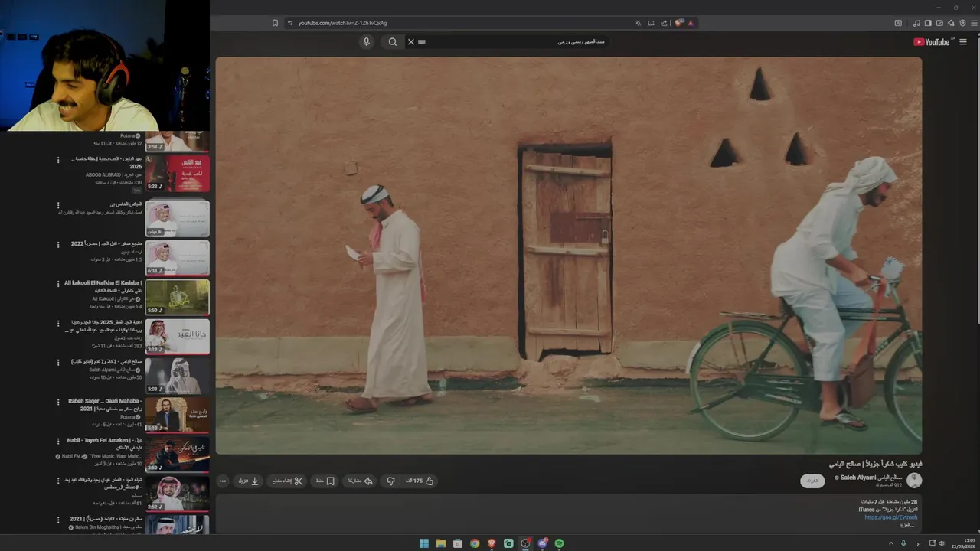Screen dimensions: 980x551
Task: Open the 5:22 ABOOD ALORAID video thumbnail
Action: pyautogui.click(x=177, y=174)
